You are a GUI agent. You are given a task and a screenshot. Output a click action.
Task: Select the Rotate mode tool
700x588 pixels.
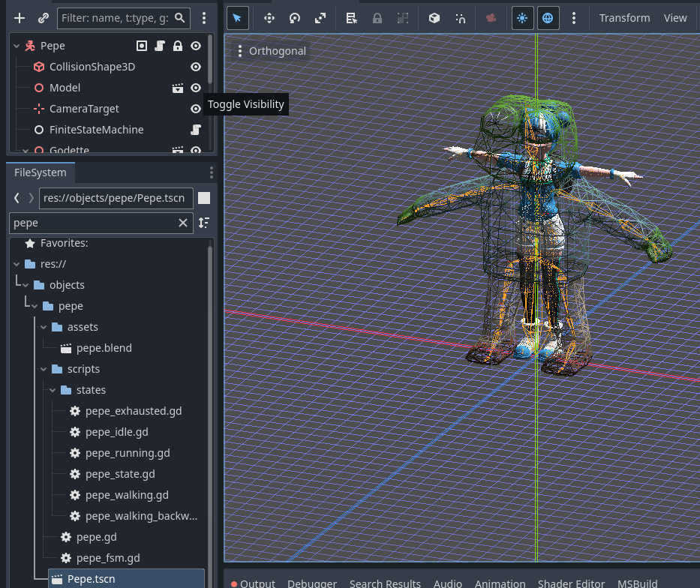(x=295, y=18)
